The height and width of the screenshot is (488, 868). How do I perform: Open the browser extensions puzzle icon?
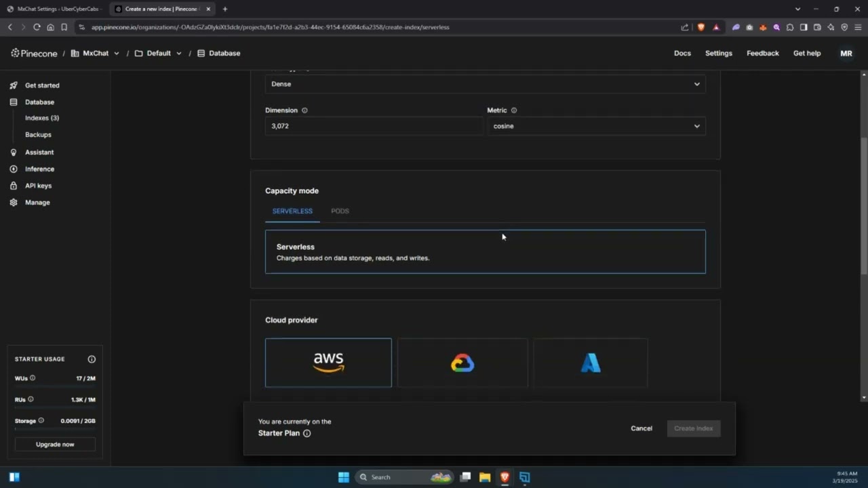coord(790,27)
